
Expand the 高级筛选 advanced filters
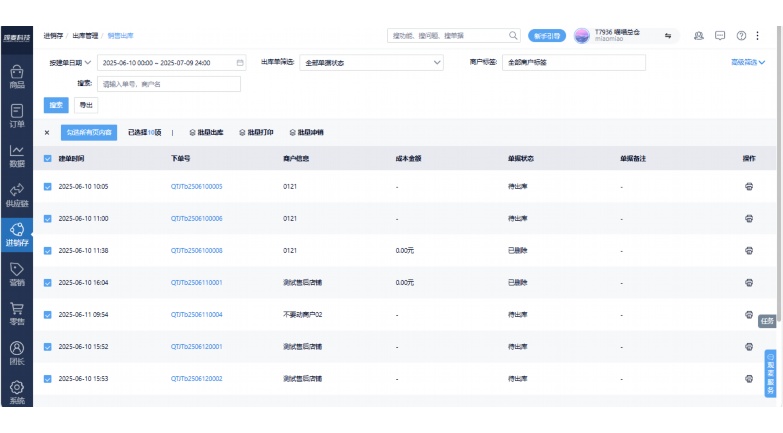(748, 62)
